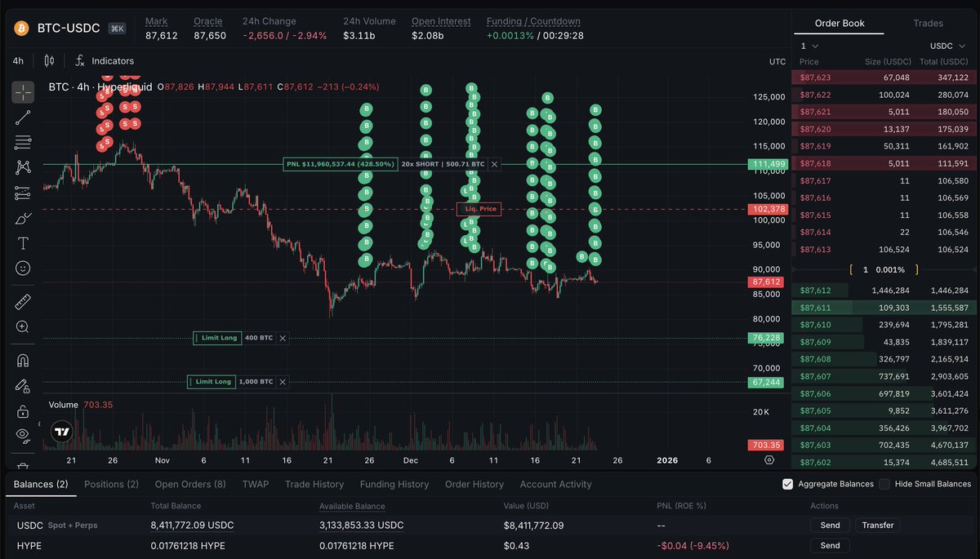Screen dimensions: 980x559
Task: Open the emoji icons tool
Action: pos(23,268)
